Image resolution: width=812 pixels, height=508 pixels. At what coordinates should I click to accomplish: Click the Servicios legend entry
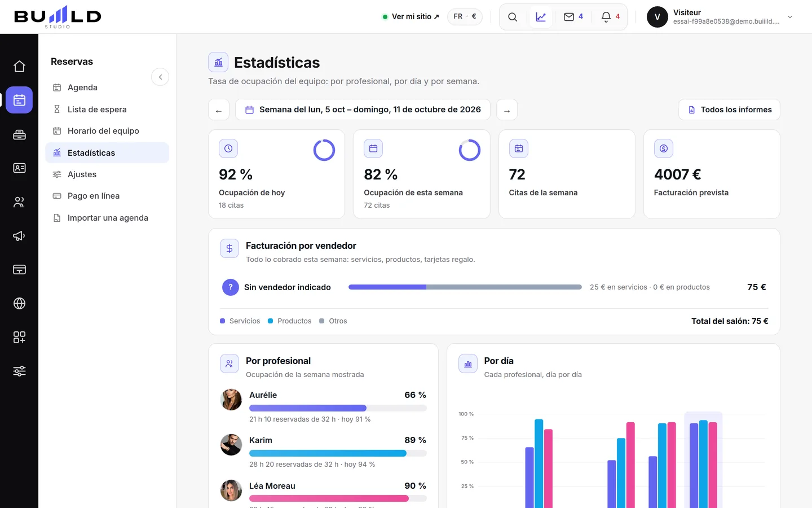pyautogui.click(x=240, y=321)
